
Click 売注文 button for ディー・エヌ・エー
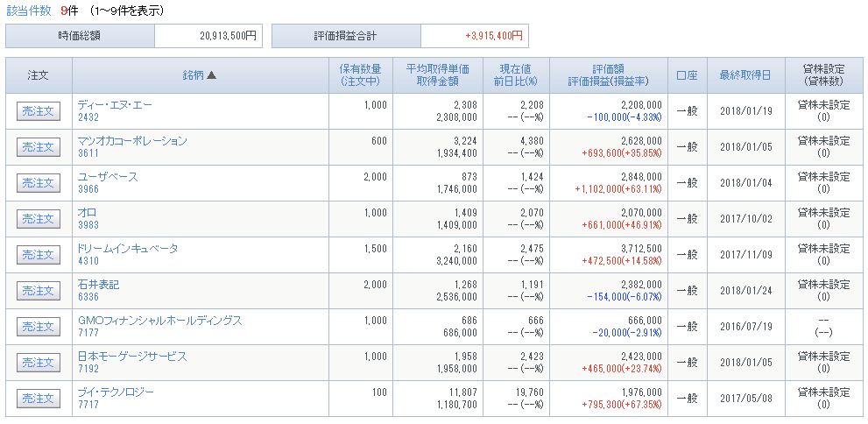pyautogui.click(x=39, y=111)
